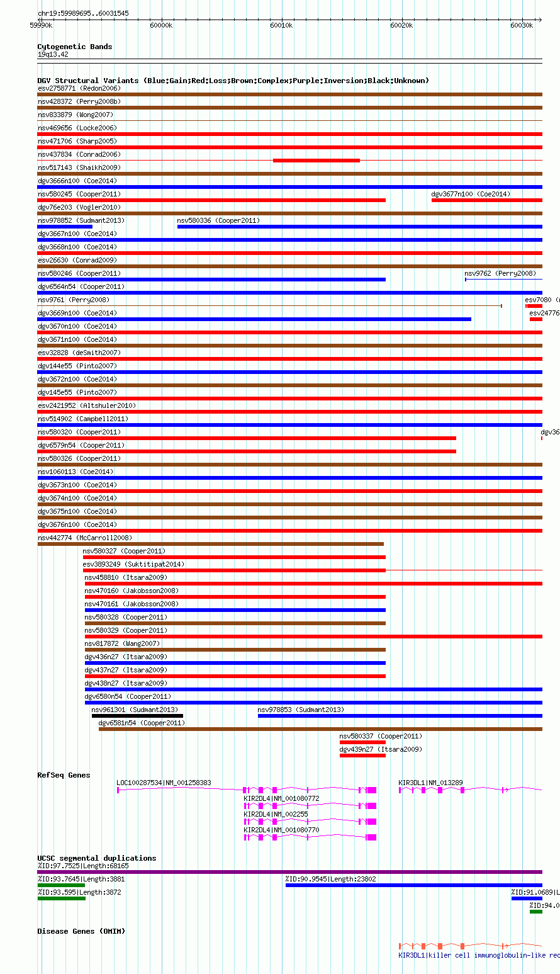Click the dgv439n27 (Itsara2009) label

click(x=381, y=749)
